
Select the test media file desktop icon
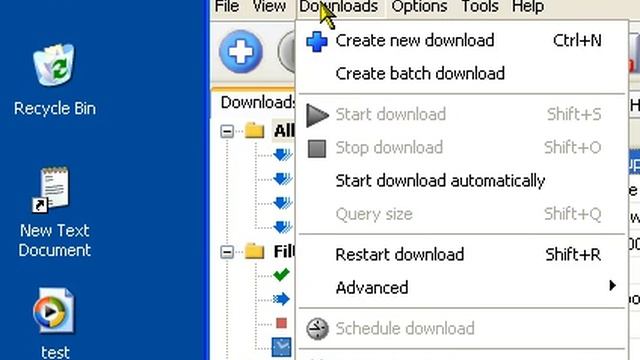pos(55,323)
